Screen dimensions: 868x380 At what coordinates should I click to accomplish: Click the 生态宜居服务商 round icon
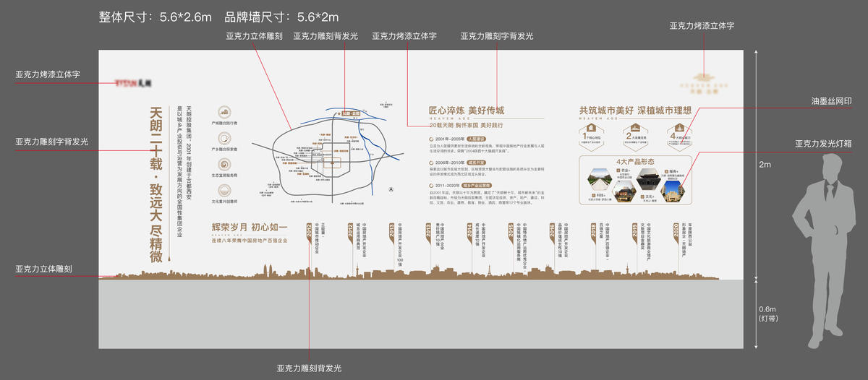[x=225, y=165]
